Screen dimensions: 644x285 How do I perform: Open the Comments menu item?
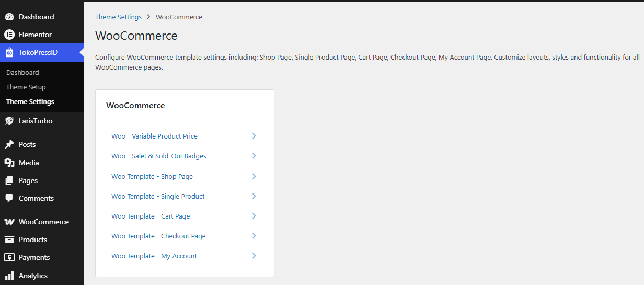pos(42,198)
